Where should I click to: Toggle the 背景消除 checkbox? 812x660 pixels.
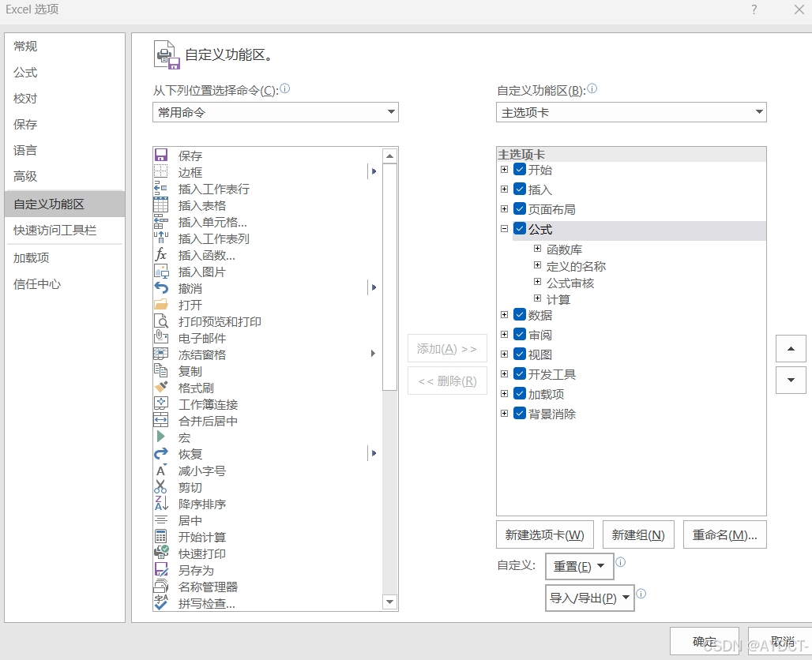pyautogui.click(x=520, y=413)
